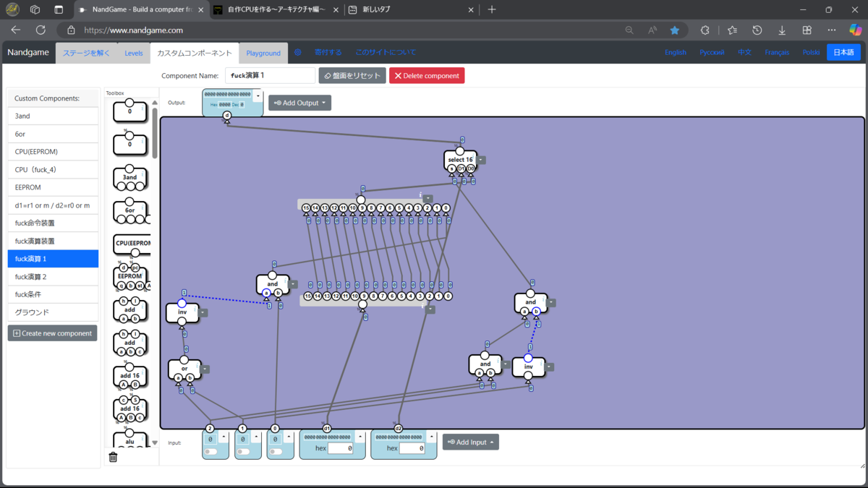This screenshot has height=488, width=868.
Task: Open the caret menu on the d output box
Action: click(258, 96)
